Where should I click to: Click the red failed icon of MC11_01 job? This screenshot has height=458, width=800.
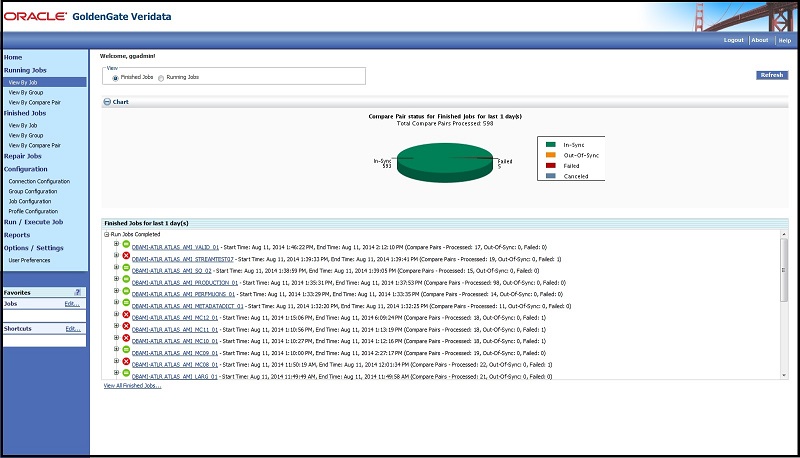(126, 326)
